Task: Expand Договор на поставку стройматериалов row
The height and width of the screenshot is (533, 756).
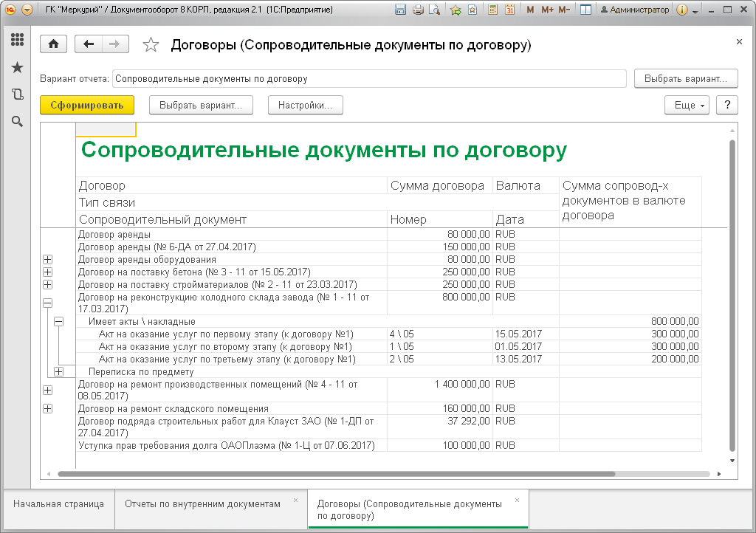Action: pos(47,284)
